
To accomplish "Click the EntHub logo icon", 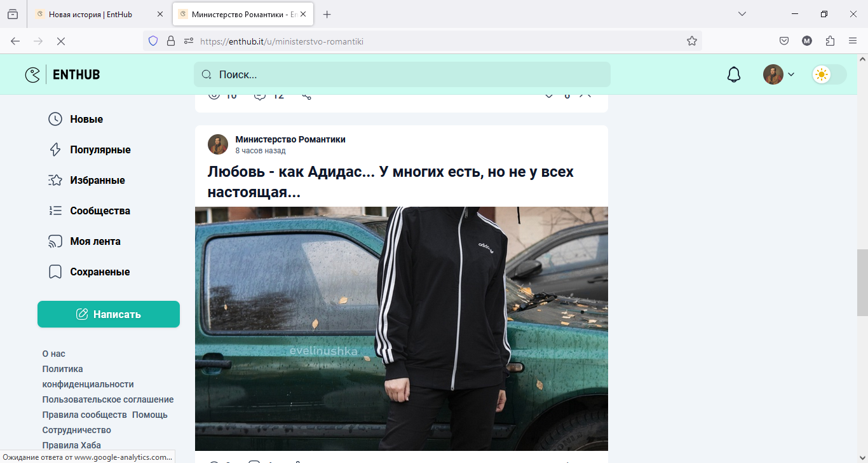I will [x=32, y=74].
